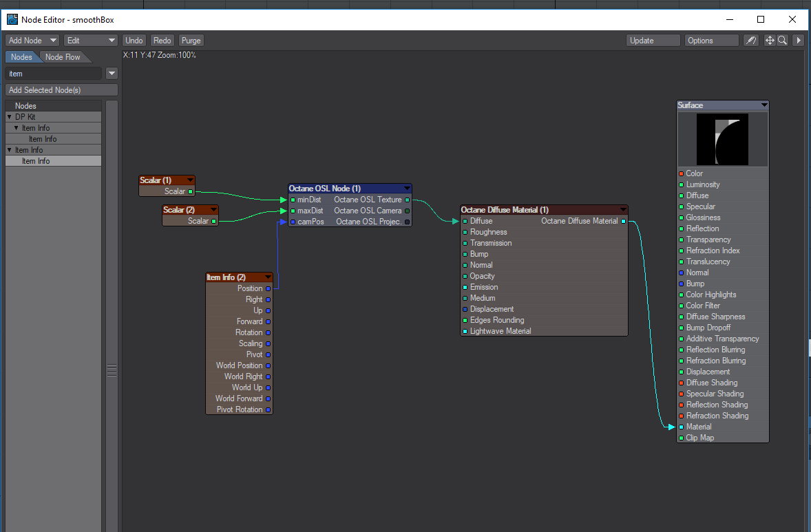
Task: Click the Color input connector on Surface node
Action: [681, 173]
